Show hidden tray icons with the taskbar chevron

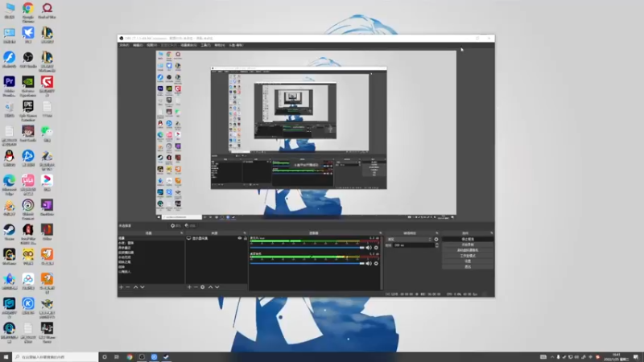552,357
